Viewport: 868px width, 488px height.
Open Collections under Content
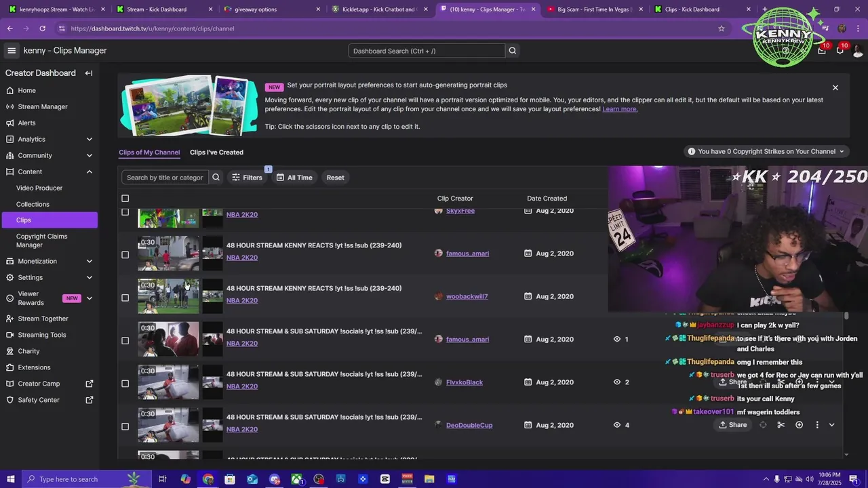click(33, 204)
